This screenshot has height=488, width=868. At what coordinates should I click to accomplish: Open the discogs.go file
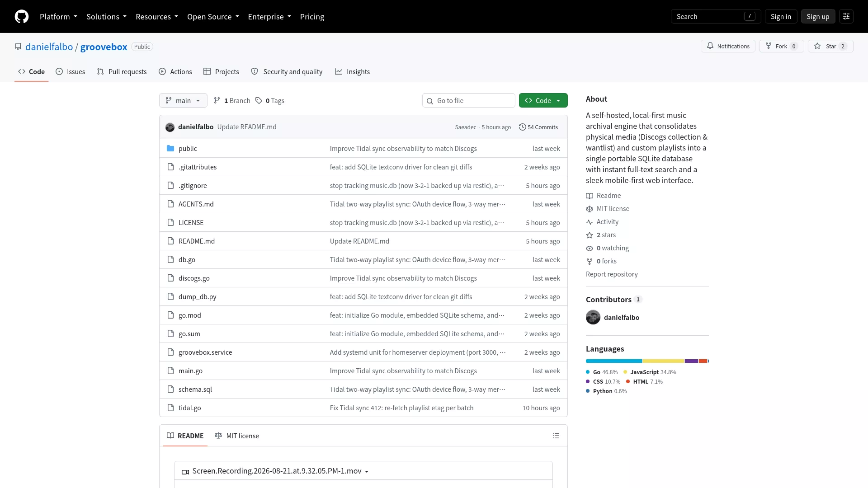[194, 278]
